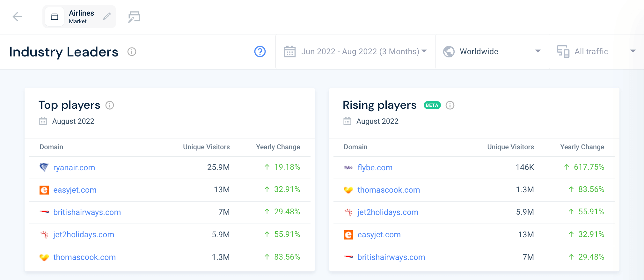
Task: Open the presentation board icon beside Airlines
Action: click(x=134, y=17)
